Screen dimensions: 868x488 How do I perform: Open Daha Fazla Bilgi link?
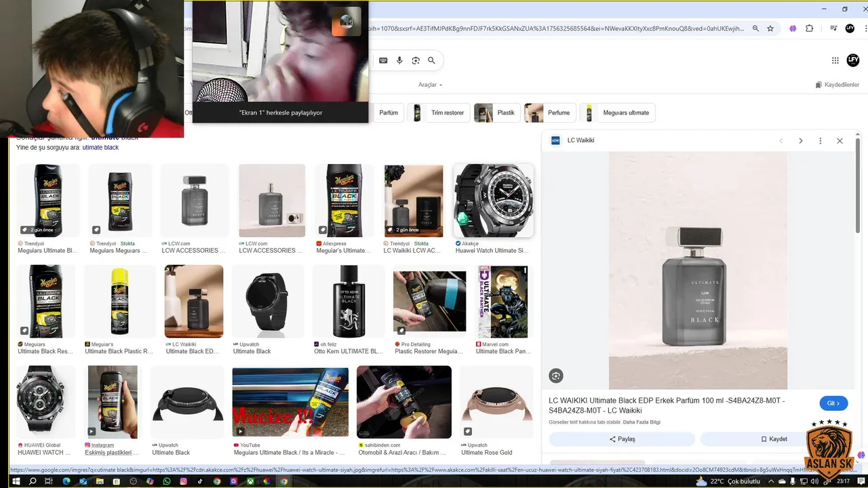tap(642, 422)
